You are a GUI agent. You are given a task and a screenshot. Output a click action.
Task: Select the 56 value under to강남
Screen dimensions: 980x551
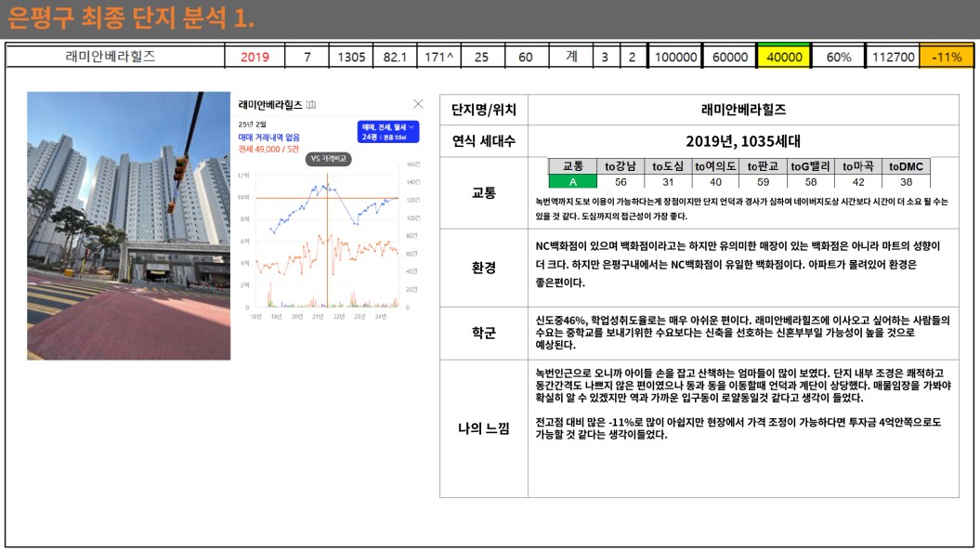tap(621, 182)
